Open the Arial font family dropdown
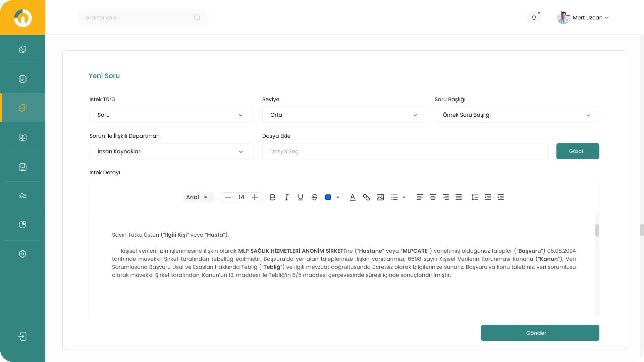The image size is (644, 362). (x=198, y=197)
